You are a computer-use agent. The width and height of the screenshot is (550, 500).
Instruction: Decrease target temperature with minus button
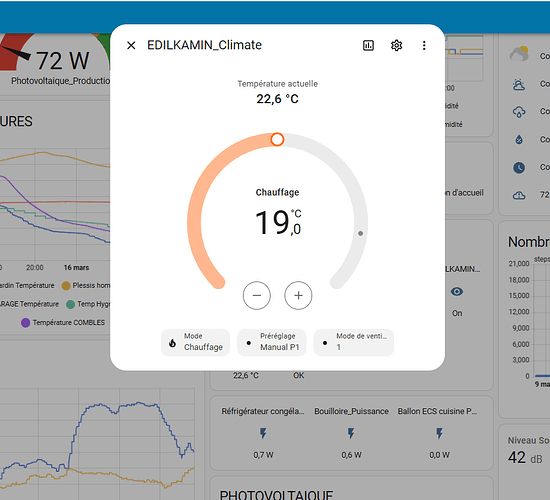(257, 295)
